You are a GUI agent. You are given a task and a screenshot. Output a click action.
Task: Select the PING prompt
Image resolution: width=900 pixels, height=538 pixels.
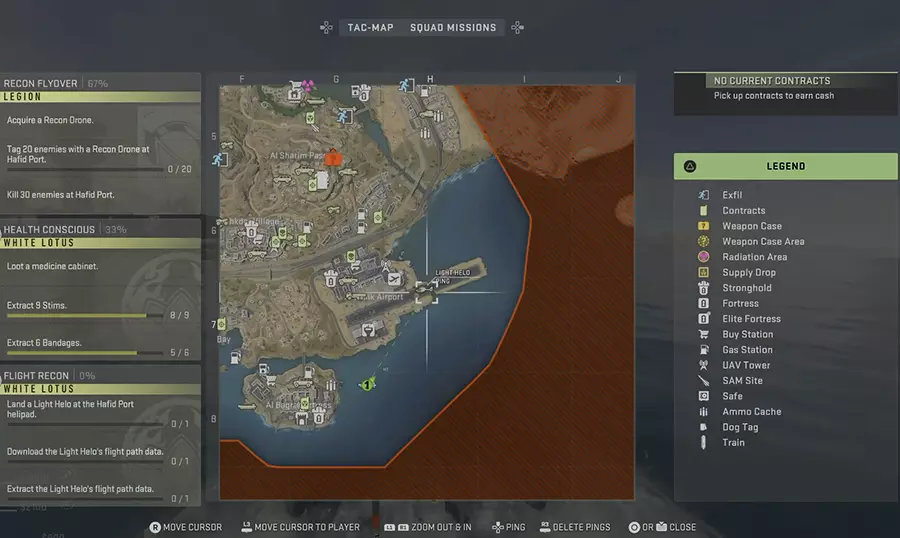(x=509, y=527)
